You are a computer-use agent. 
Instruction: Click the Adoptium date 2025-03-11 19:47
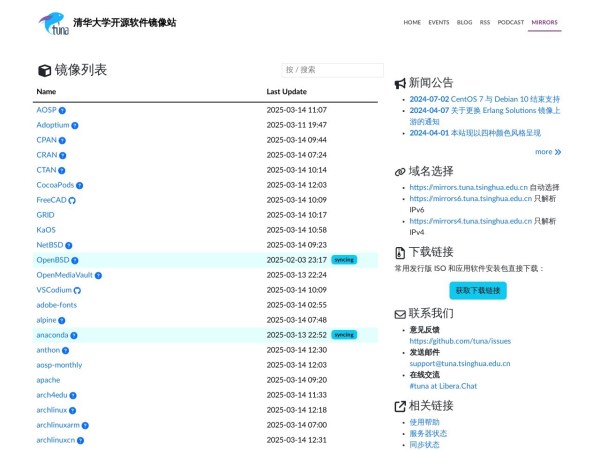coord(297,125)
